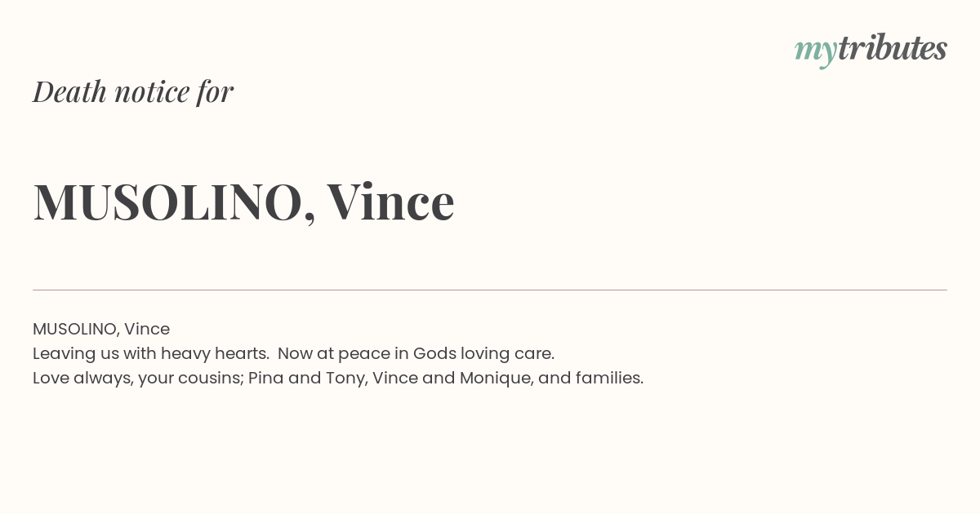Click the phrase "Love always, your cousins;"
The height and width of the screenshot is (514, 980).
pos(138,379)
